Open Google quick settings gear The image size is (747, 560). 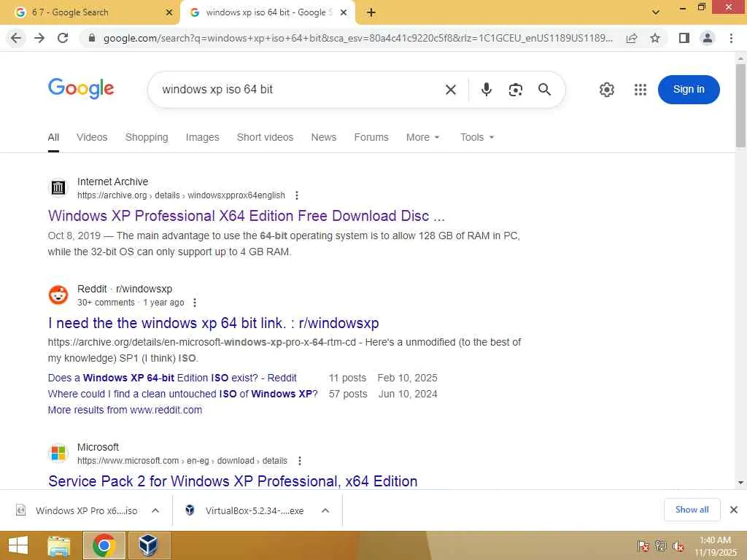click(606, 90)
